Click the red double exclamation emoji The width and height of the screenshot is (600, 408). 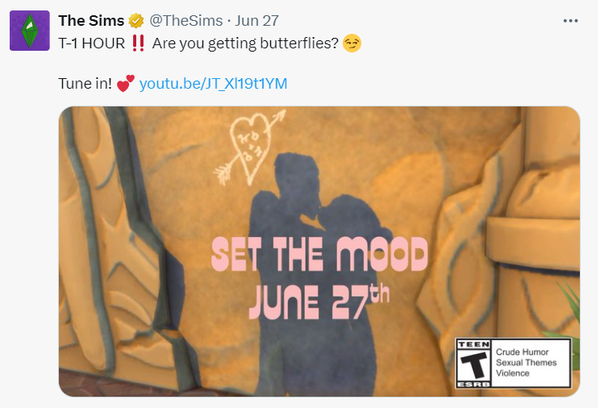[138, 43]
